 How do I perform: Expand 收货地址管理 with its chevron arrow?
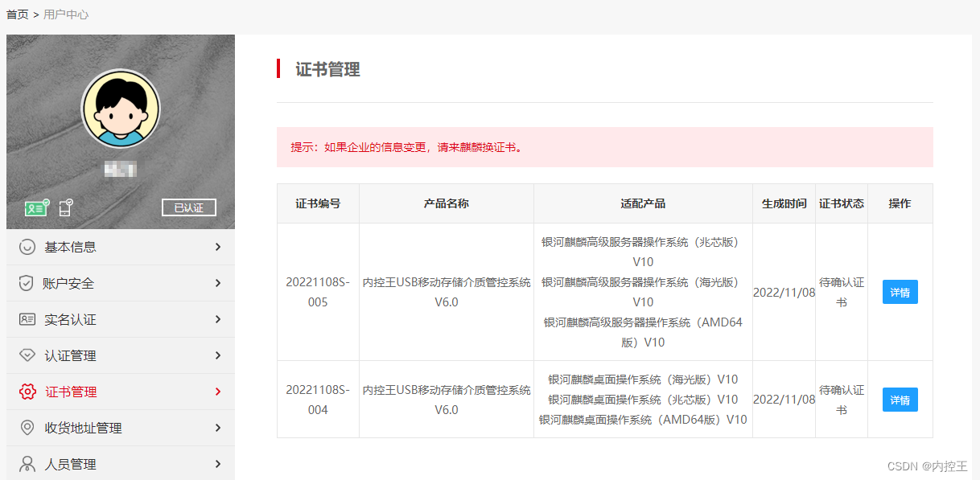click(218, 428)
